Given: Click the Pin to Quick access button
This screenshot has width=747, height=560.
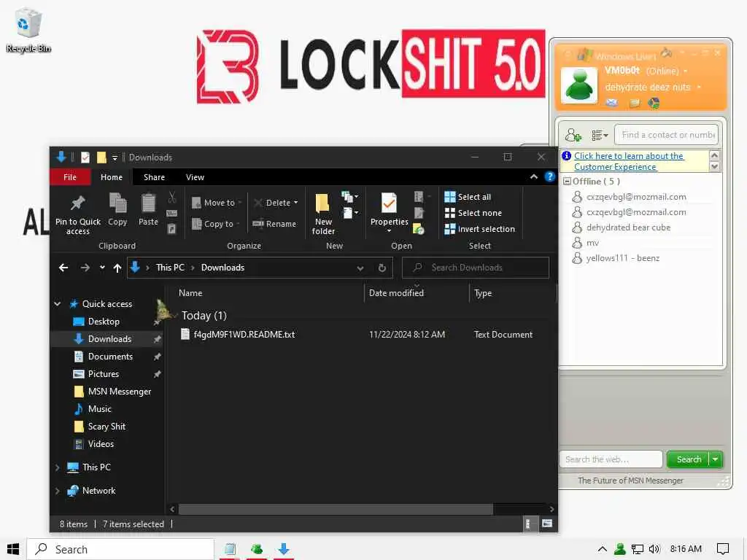Looking at the screenshot, I should (77, 215).
